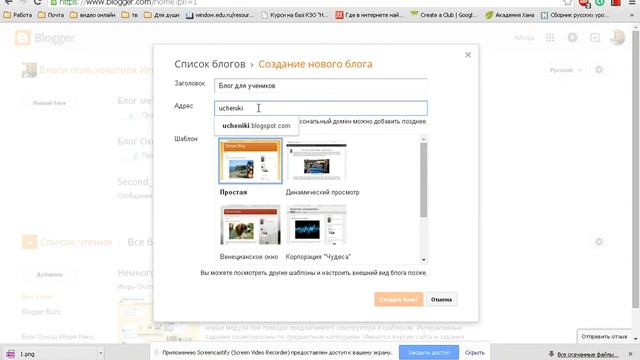Screen dimensions: 640x360
Task: Click the Google share plus icon
Action: tap(595, 38)
